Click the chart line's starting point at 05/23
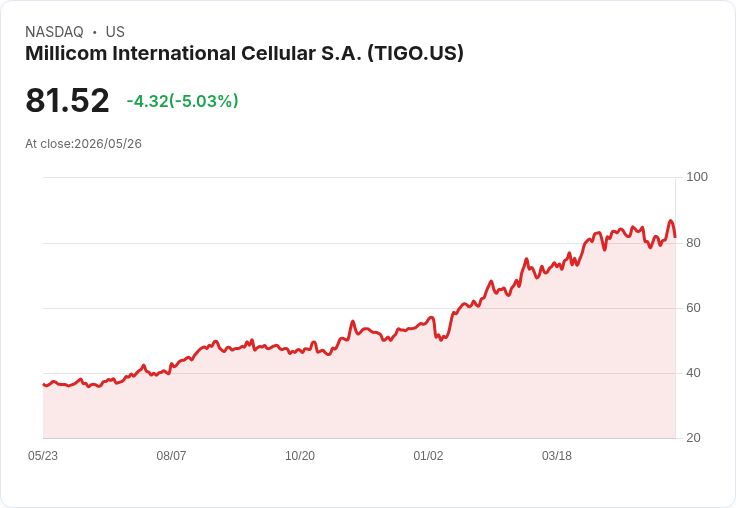The width and height of the screenshot is (736, 508). click(x=44, y=385)
